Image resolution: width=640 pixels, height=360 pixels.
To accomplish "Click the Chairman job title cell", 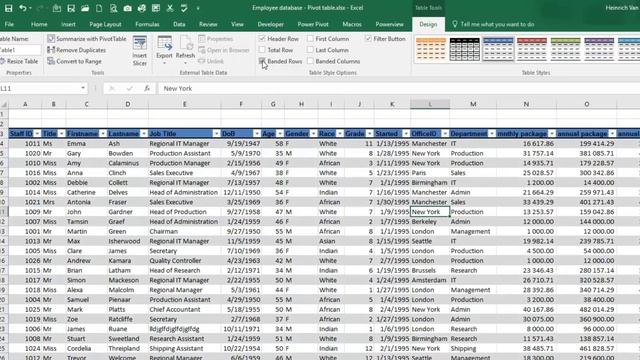I will 184,231.
